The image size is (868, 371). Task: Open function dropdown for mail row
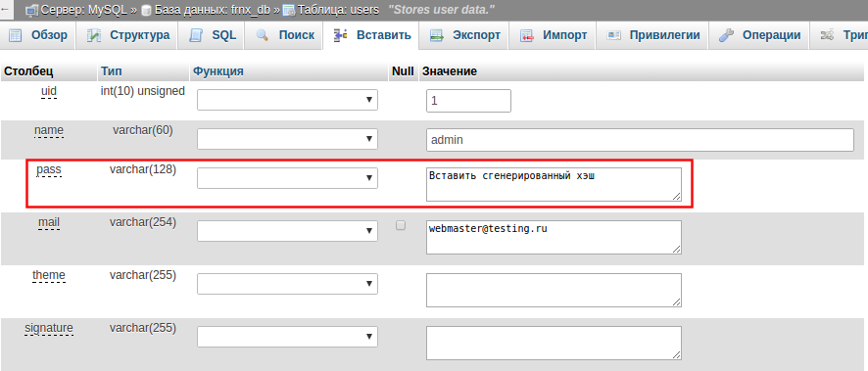click(x=287, y=231)
